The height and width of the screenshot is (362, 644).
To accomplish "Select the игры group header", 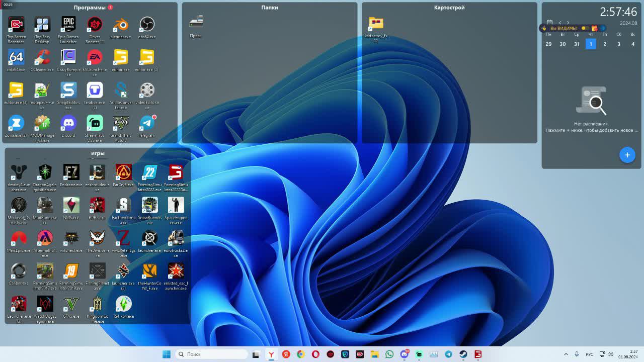I will click(98, 153).
